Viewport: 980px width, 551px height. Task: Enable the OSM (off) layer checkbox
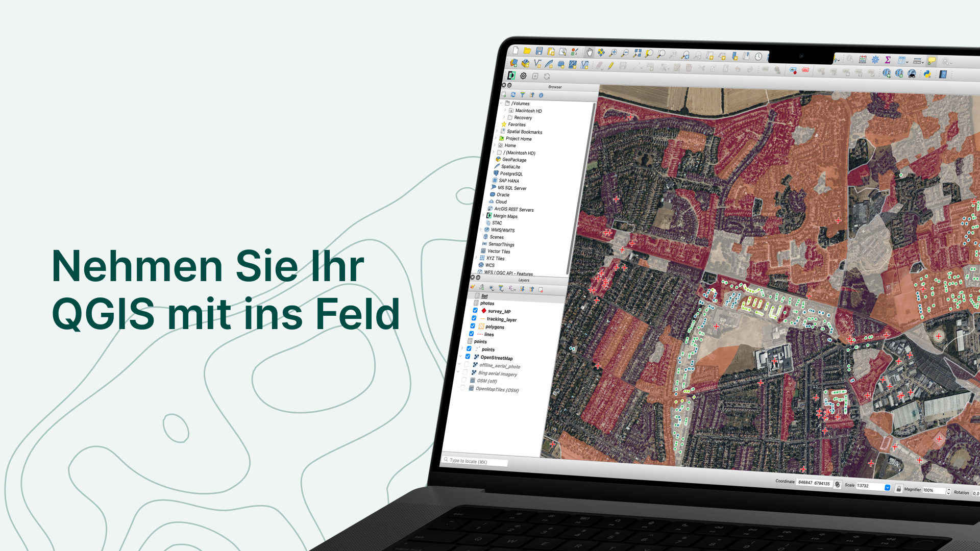(463, 380)
